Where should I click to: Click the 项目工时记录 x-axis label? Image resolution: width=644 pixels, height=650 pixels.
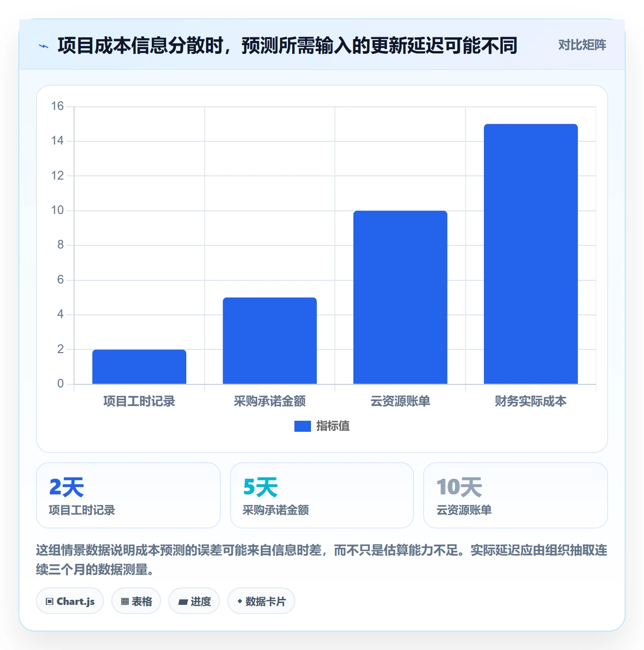tap(139, 401)
